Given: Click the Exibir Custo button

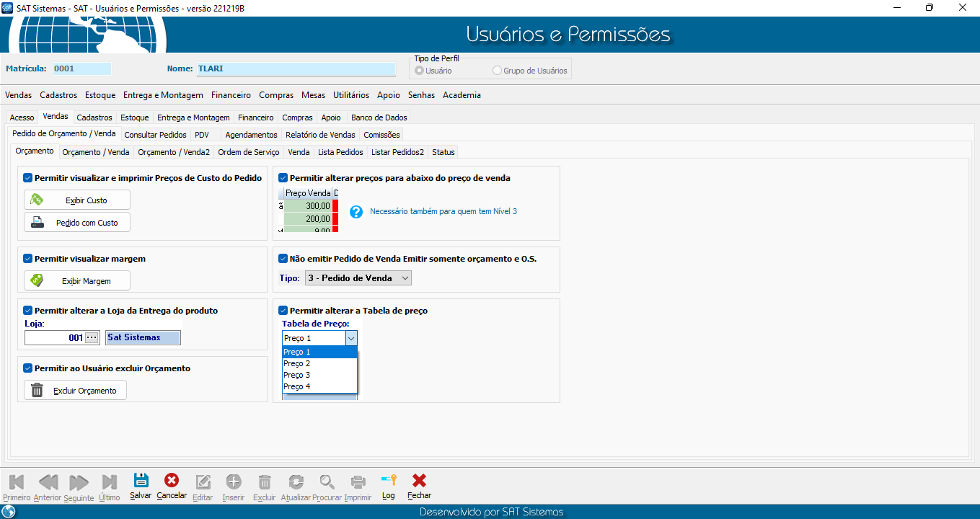Looking at the screenshot, I should click(77, 200).
